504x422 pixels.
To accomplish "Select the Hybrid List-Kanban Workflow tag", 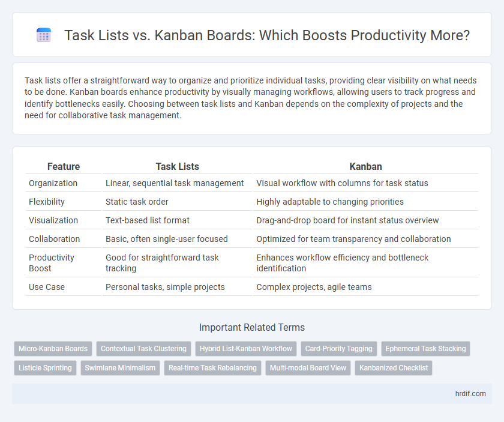I will pos(246,349).
